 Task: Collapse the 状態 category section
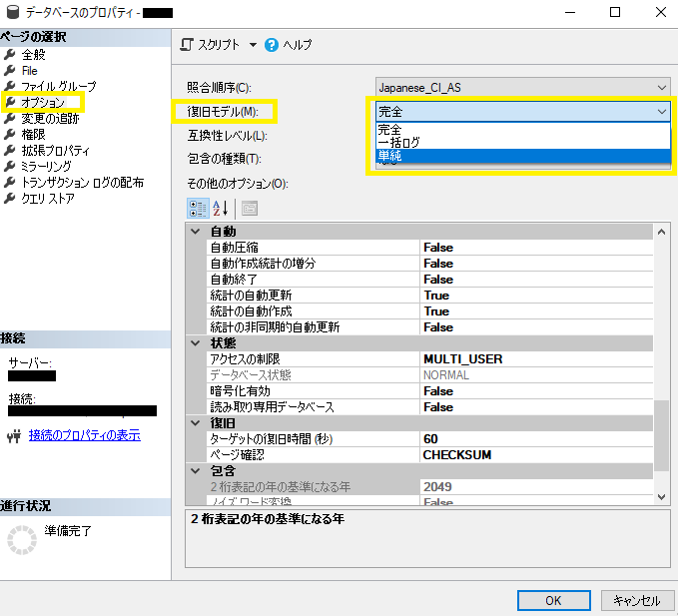coord(196,343)
